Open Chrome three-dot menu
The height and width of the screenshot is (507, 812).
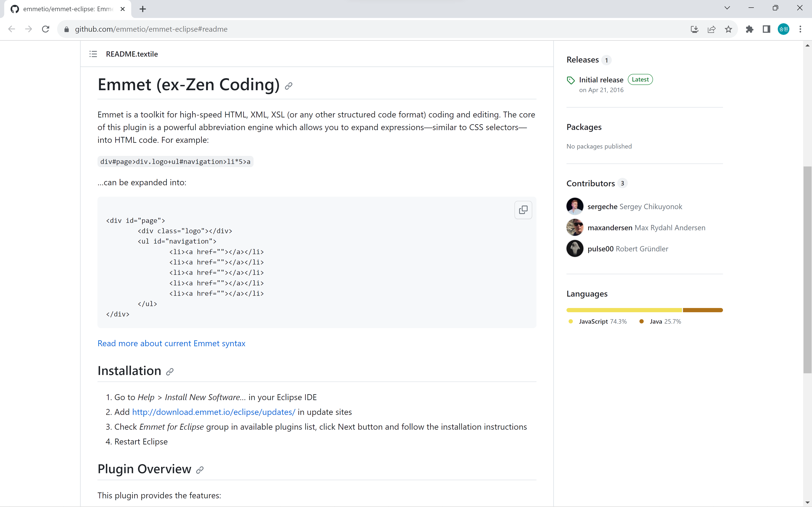click(x=800, y=29)
